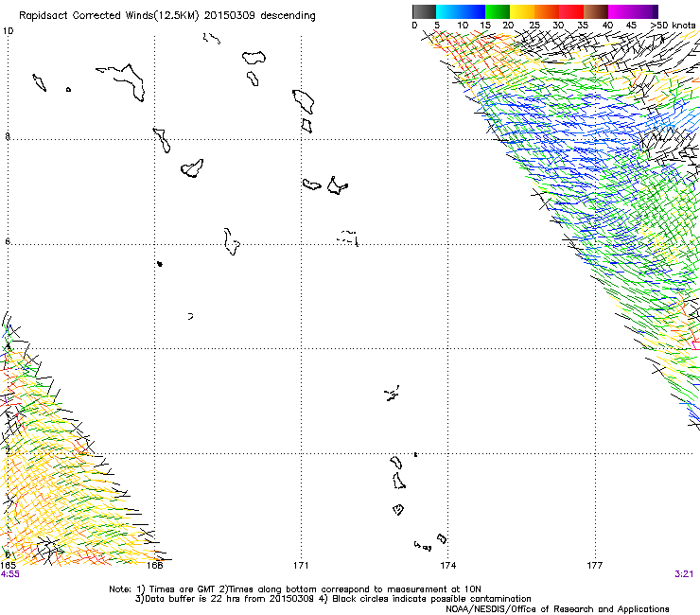Click the red 30–35 knot legend segment

[x=571, y=11]
